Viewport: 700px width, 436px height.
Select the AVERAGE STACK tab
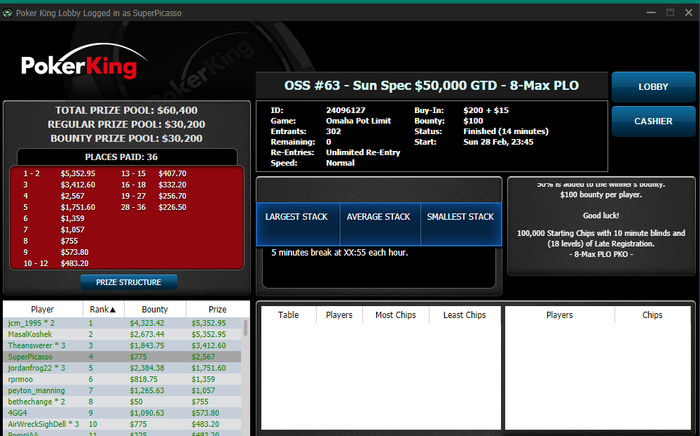click(x=380, y=224)
